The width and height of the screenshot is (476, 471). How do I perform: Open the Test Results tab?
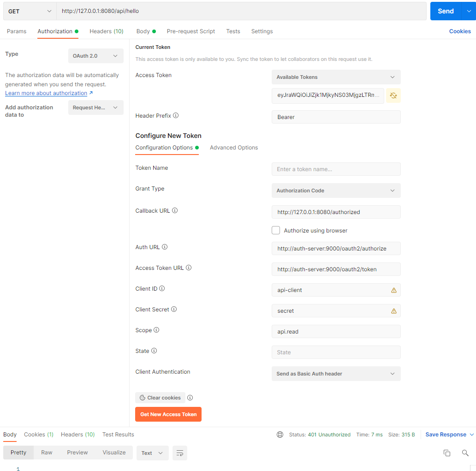pyautogui.click(x=118, y=435)
